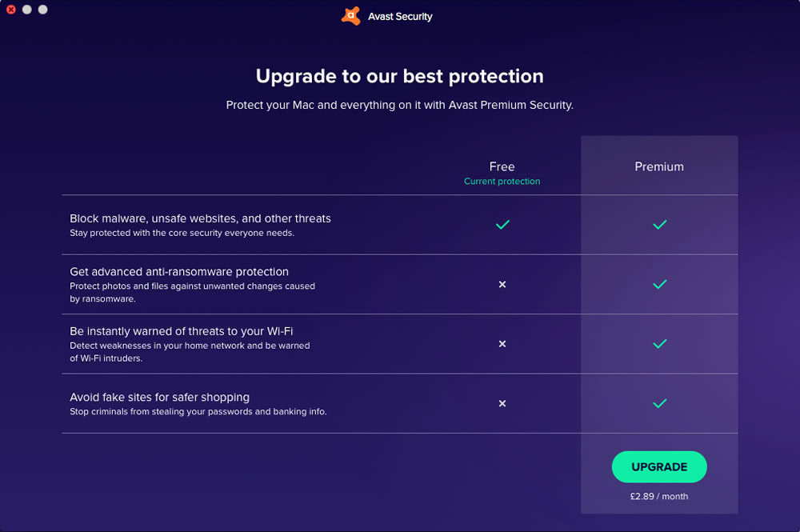Image resolution: width=800 pixels, height=532 pixels.
Task: Click Premium checkmark for Wi-Fi threat warnings
Action: point(660,344)
